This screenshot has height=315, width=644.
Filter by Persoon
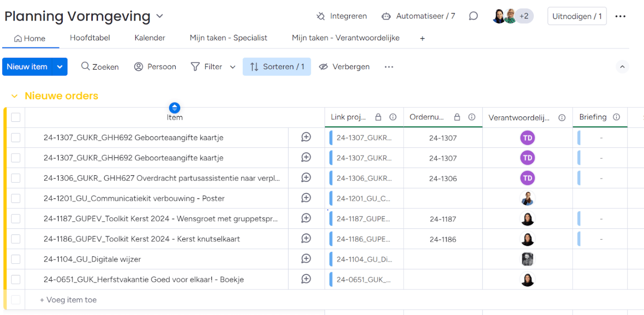(155, 66)
